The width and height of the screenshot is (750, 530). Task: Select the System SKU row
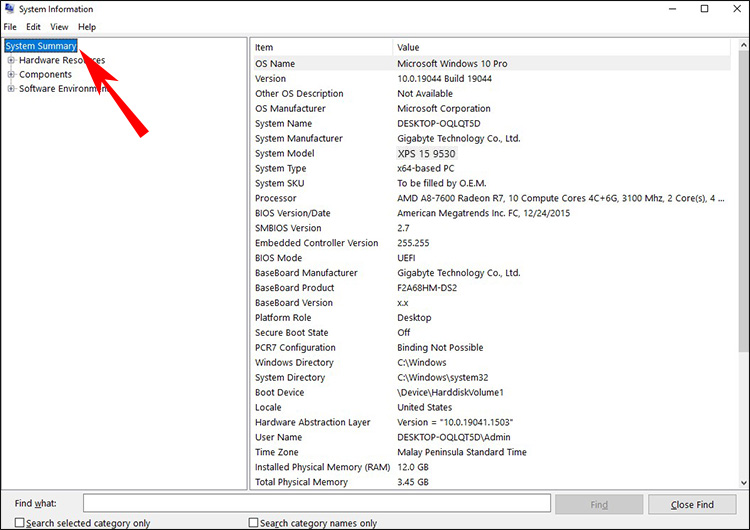[x=491, y=183]
